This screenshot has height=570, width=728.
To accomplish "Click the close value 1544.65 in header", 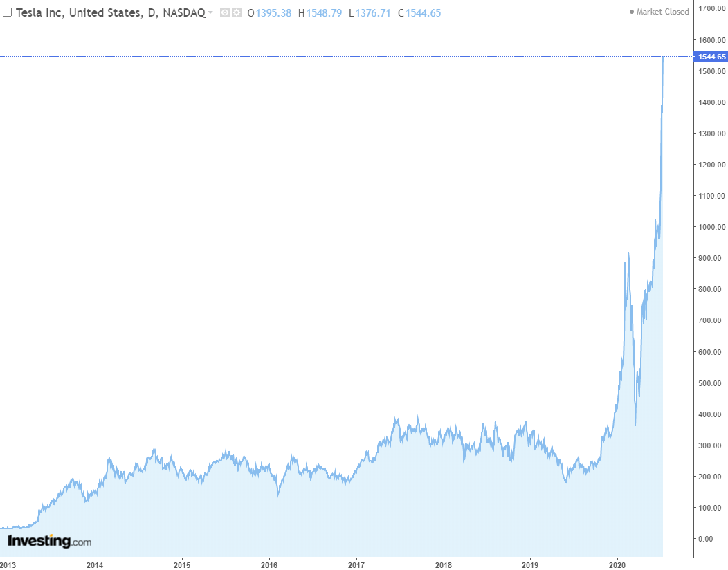I will [x=423, y=13].
